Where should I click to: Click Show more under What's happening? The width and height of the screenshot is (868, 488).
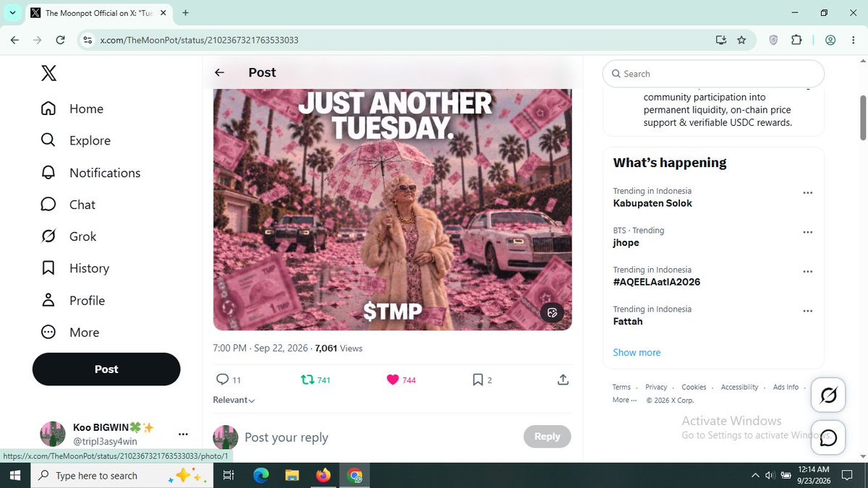(637, 353)
